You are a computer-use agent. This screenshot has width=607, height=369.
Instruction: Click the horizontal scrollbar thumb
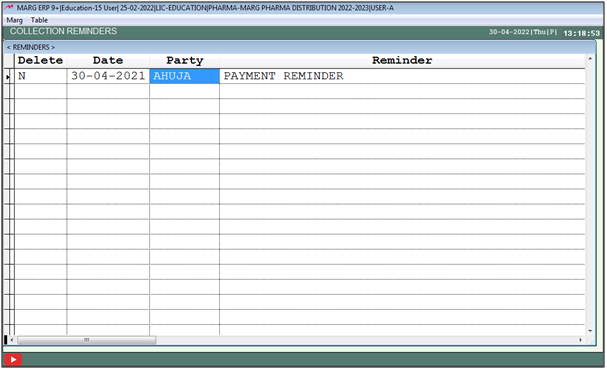(x=87, y=340)
